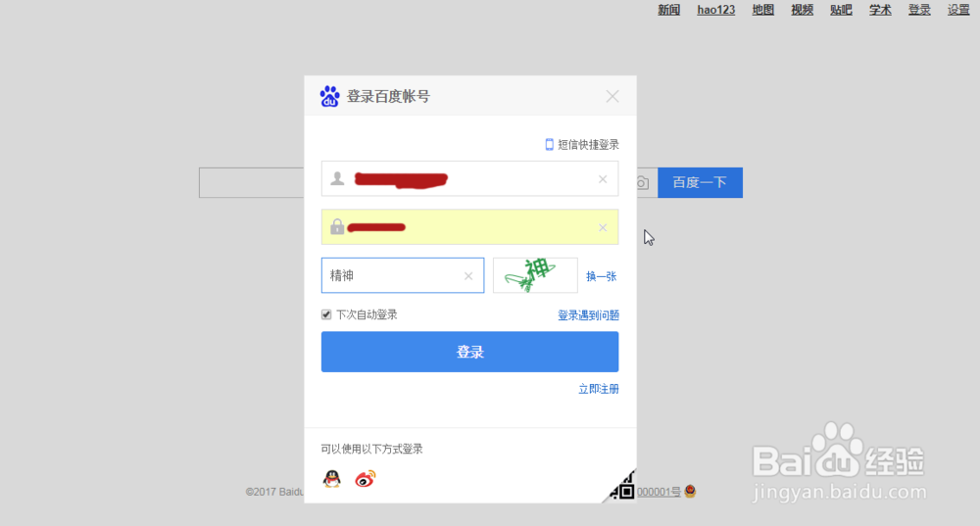
Task: Click 登录 in the top navigation
Action: point(919,10)
